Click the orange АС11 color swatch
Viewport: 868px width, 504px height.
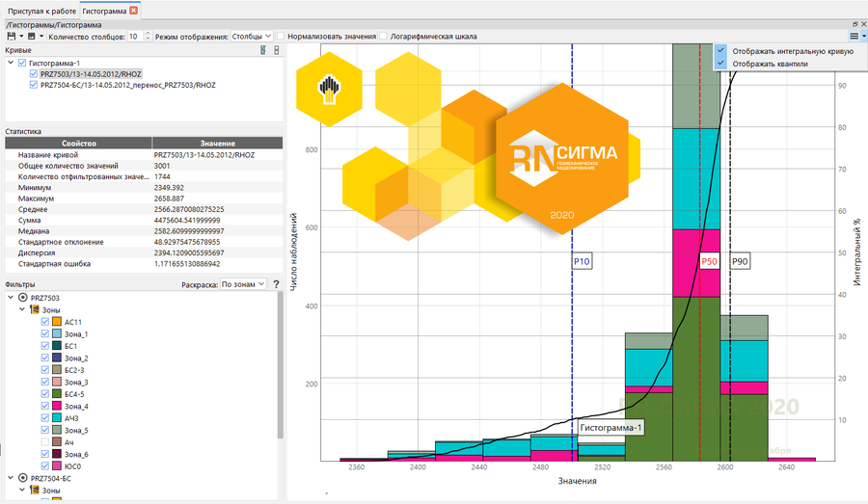[57, 322]
